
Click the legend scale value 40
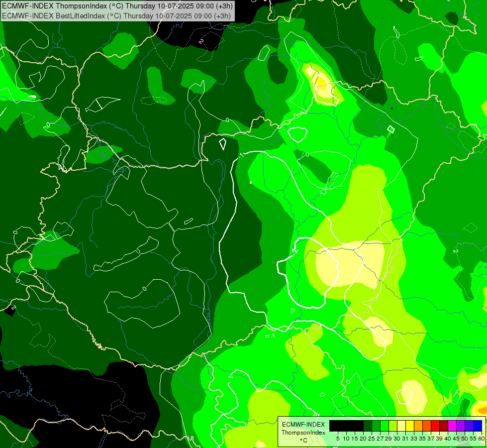pos(448,439)
